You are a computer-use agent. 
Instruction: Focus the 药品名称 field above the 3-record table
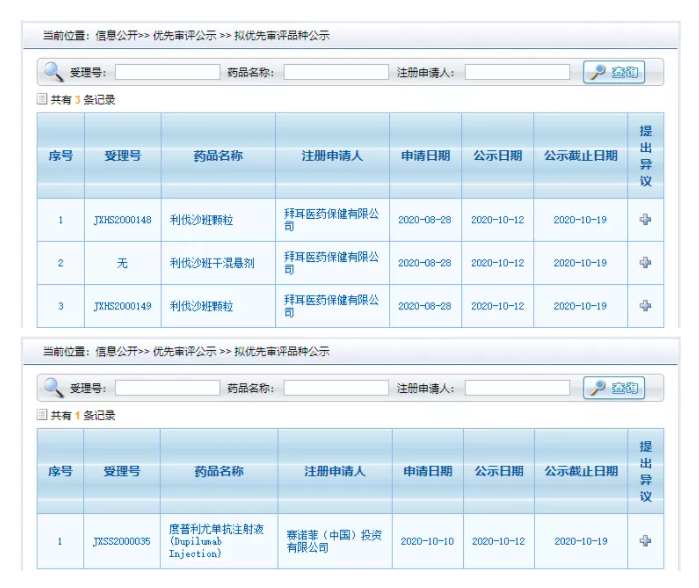[335, 73]
